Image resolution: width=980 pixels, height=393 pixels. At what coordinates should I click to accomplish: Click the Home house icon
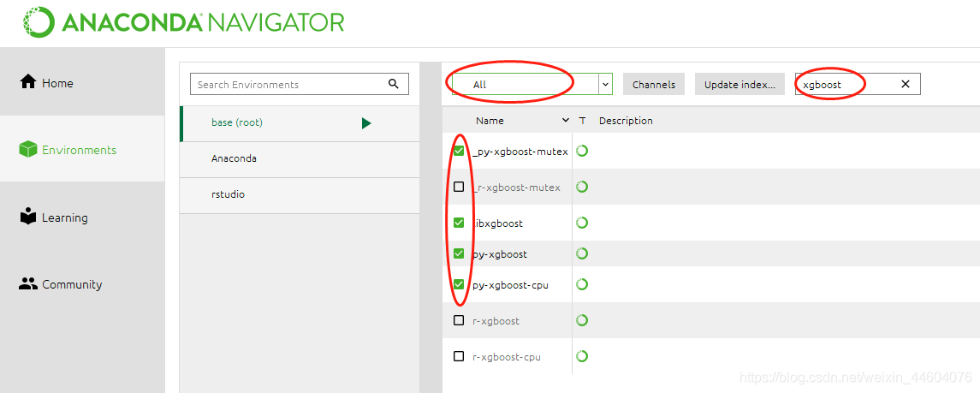coord(28,82)
